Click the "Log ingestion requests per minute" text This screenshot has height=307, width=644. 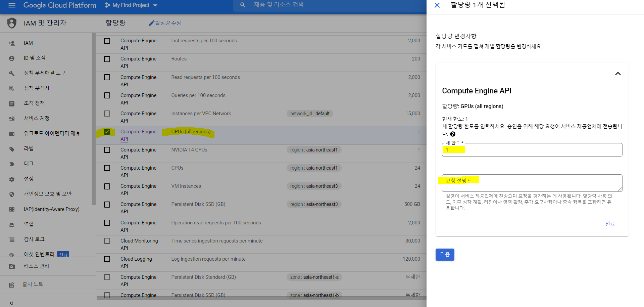pyautogui.click(x=208, y=259)
